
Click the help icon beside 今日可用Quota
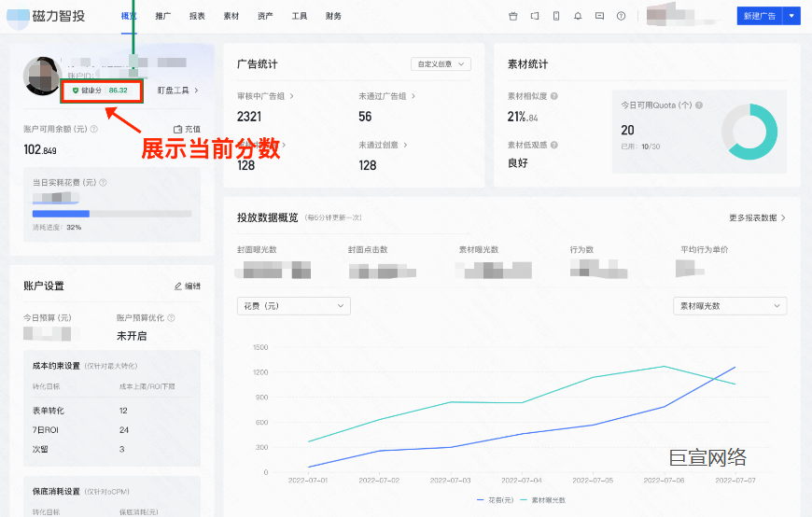[699, 105]
